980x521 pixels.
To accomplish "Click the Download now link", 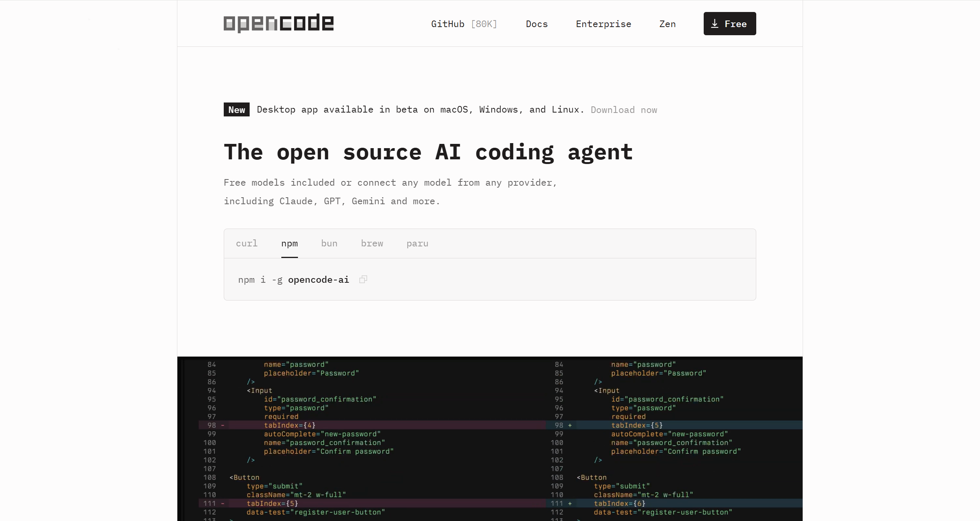I will (624, 110).
